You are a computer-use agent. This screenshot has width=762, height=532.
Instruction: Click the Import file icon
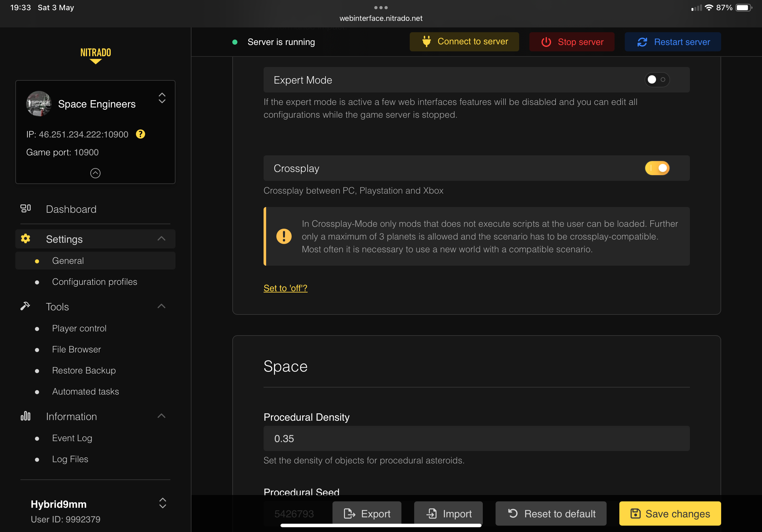pyautogui.click(x=431, y=514)
